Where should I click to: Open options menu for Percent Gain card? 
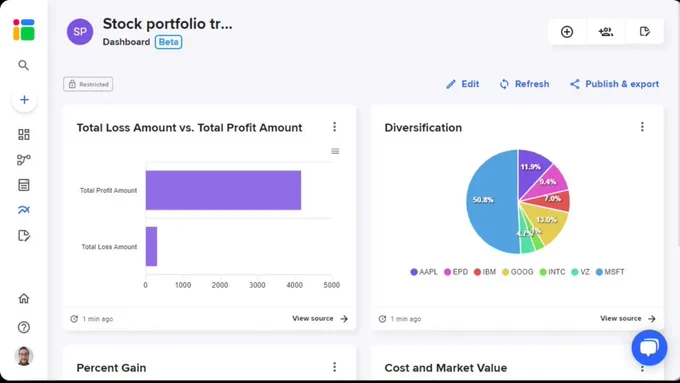tap(334, 367)
